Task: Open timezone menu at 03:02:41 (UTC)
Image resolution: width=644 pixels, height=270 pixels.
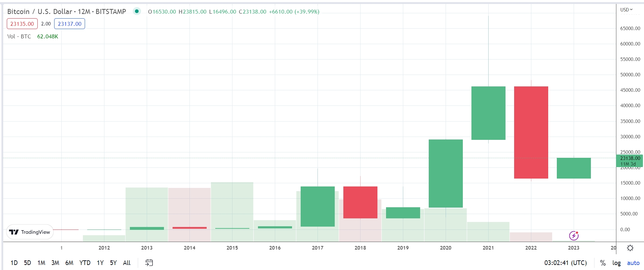Action: [x=565, y=263]
